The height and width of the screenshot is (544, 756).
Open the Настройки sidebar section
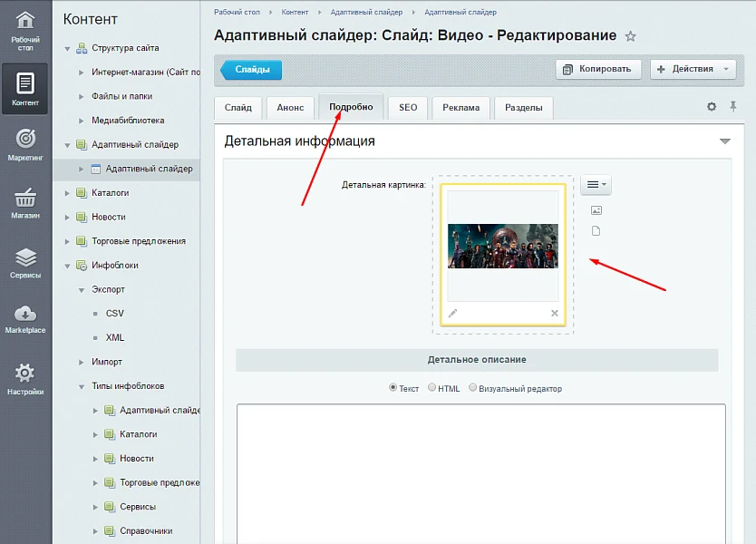(25, 379)
